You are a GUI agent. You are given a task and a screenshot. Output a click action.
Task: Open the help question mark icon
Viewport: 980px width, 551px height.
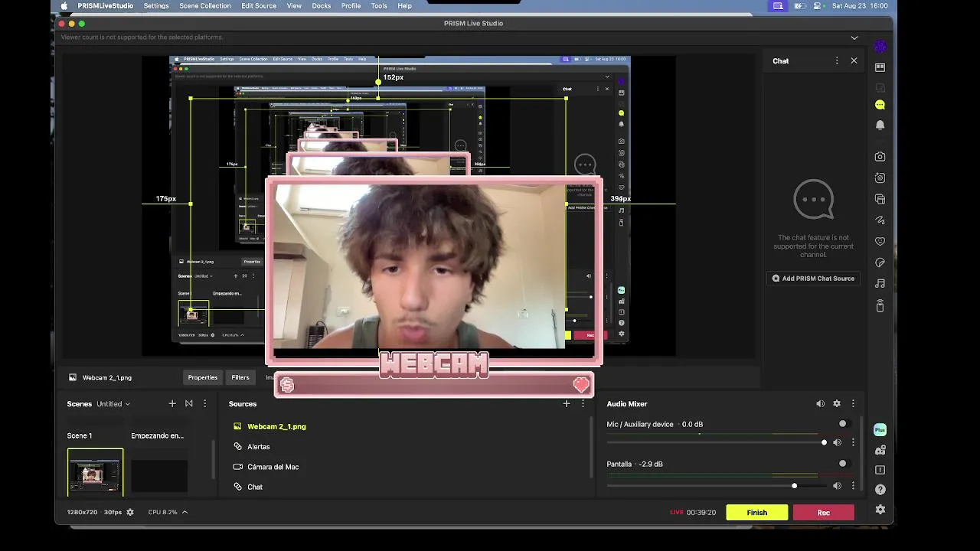(x=880, y=490)
